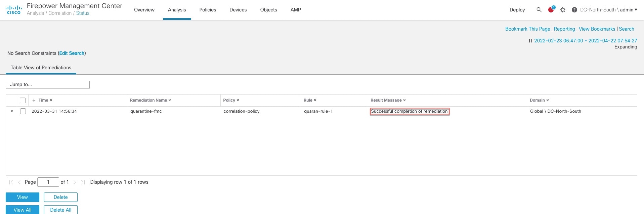Open the Policies menu
Viewport: 644px width, 214px height.
pos(208,10)
